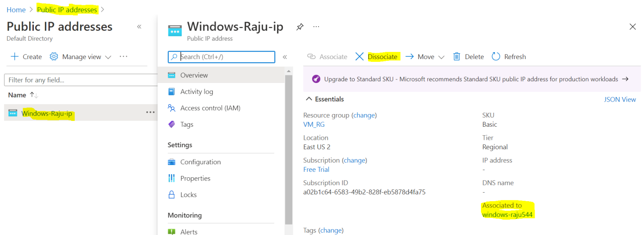
Task: Focus the Filter for any field box
Action: coord(81,80)
